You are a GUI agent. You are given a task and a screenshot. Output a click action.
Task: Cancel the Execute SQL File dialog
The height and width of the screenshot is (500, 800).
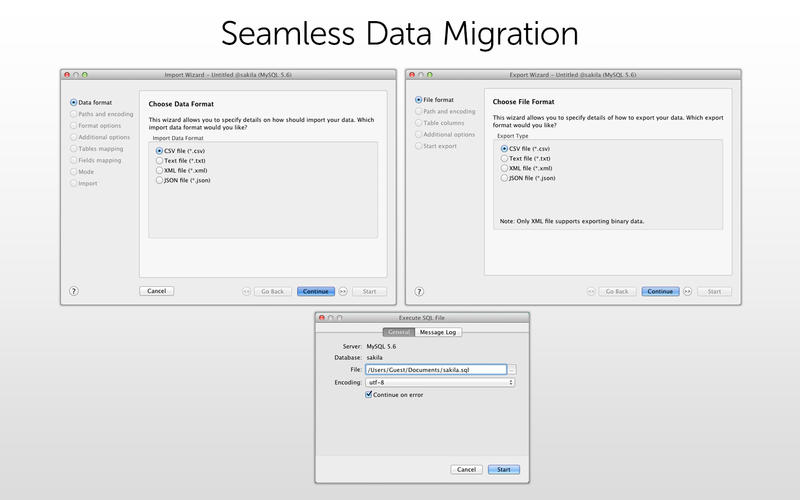click(466, 469)
